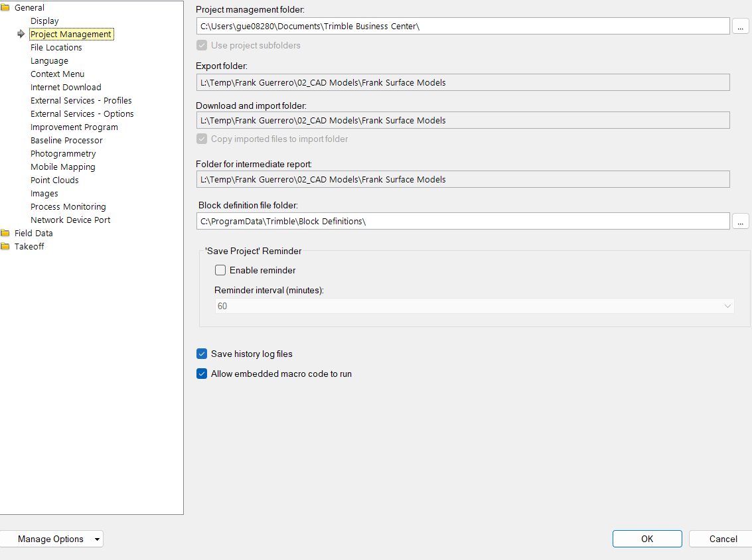Go to Point Clouds settings
This screenshot has width=752, height=560.
(54, 180)
